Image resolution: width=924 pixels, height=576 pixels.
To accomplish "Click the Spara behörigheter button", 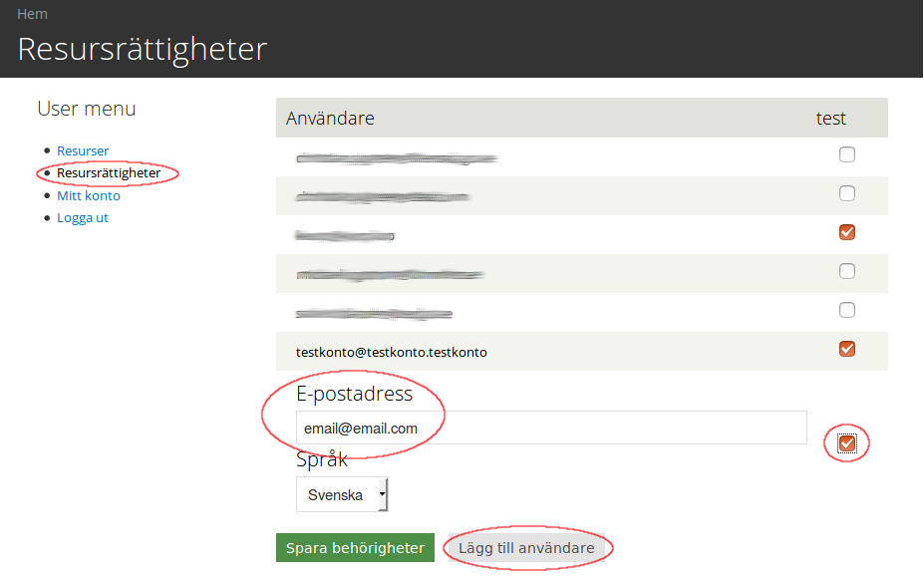I will [355, 548].
